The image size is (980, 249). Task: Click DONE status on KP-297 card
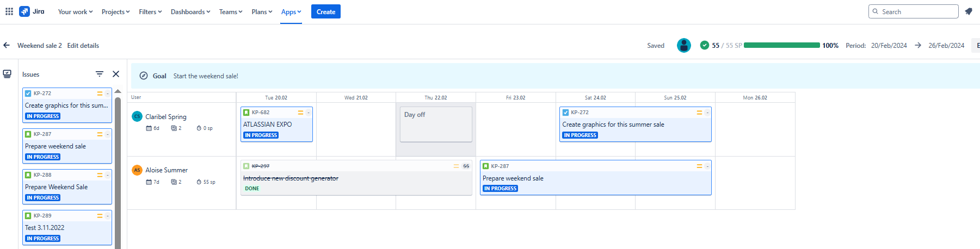(252, 189)
